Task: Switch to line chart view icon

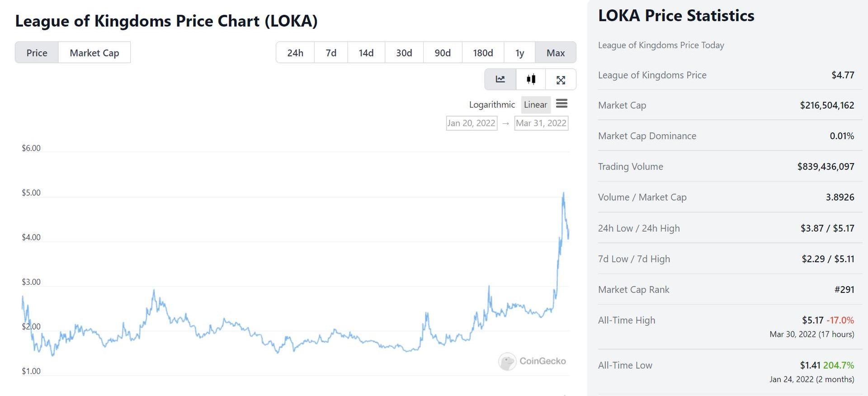Action: coord(500,80)
